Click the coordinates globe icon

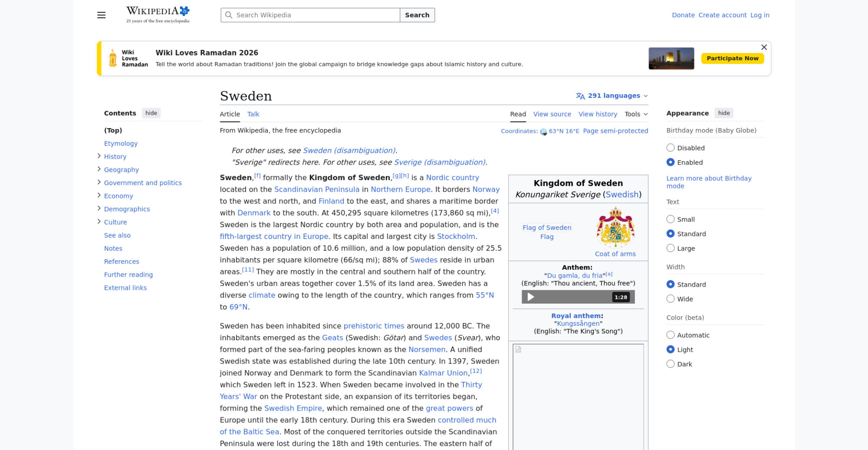point(543,132)
